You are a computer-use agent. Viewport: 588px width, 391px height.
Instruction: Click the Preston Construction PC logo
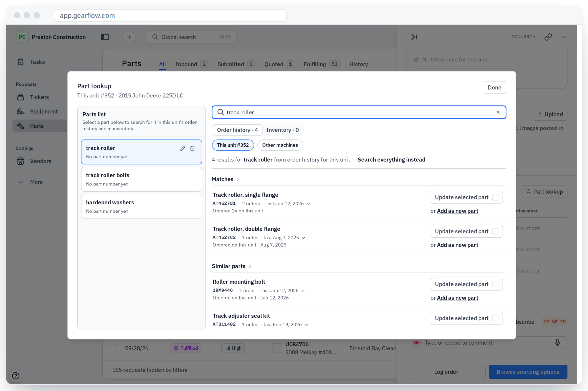(x=22, y=37)
